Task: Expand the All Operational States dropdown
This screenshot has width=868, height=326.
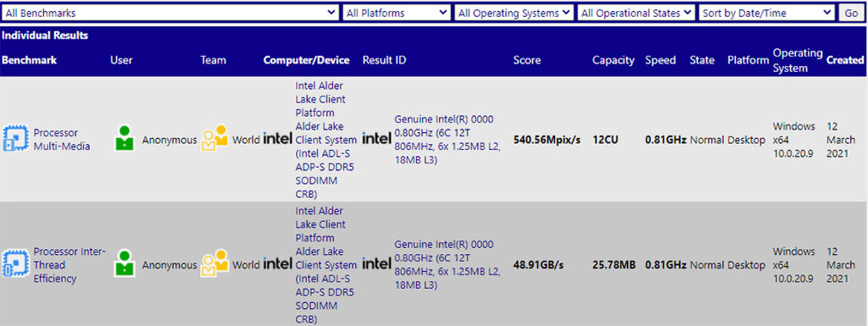Action: pos(635,13)
